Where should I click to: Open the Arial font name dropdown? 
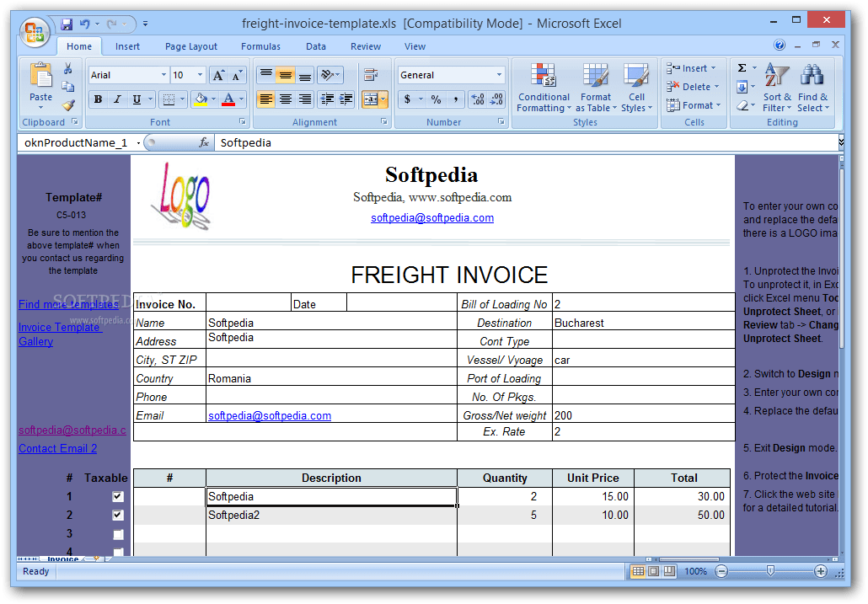click(x=164, y=74)
